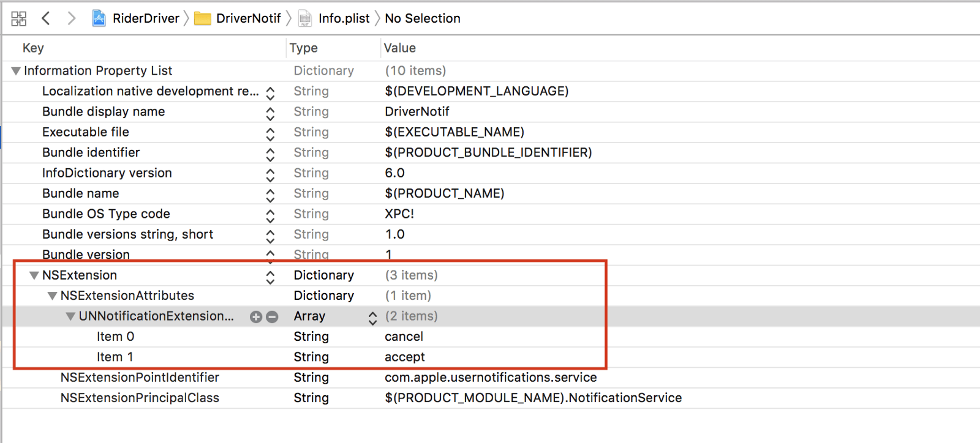Open key stepper for Executable file
The height and width of the screenshot is (443, 980).
pyautogui.click(x=270, y=133)
